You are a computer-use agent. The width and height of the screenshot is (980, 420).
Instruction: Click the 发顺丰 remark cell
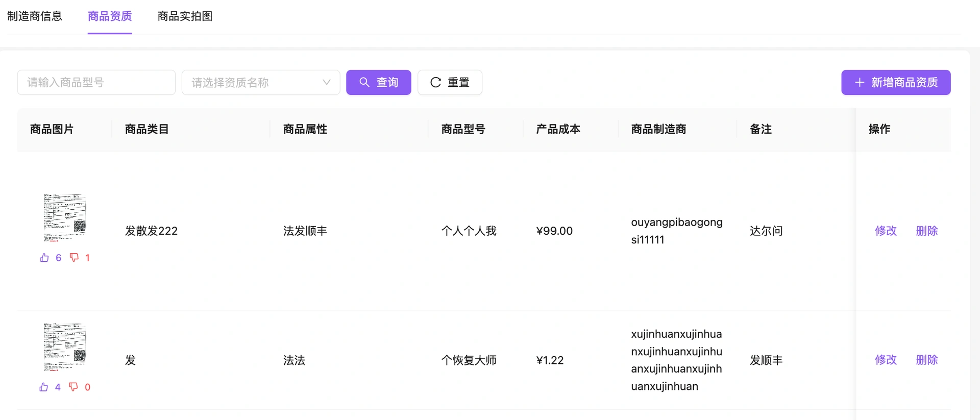pos(766,360)
